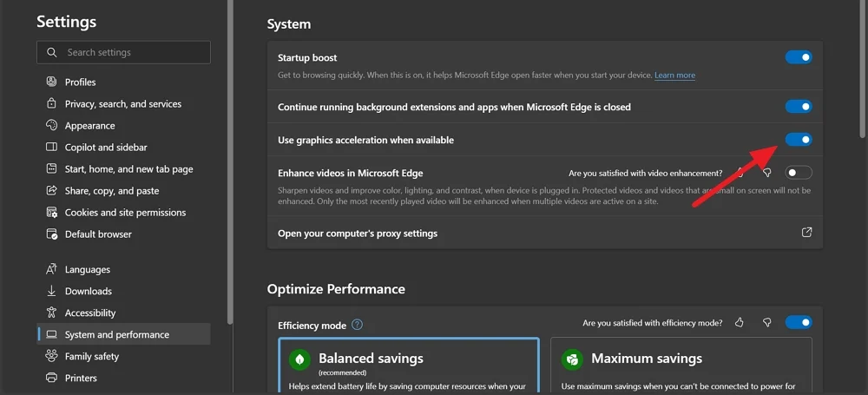The width and height of the screenshot is (868, 395).
Task: Disable the Startup boost toggle
Action: (x=799, y=57)
